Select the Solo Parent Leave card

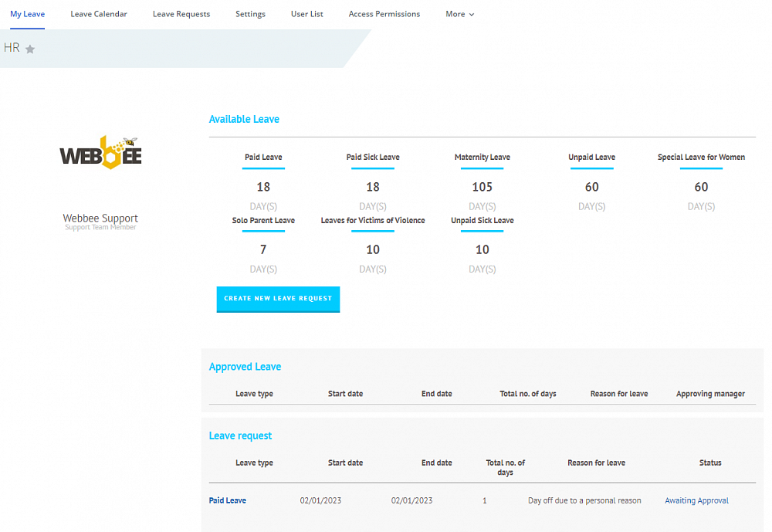[263, 221]
